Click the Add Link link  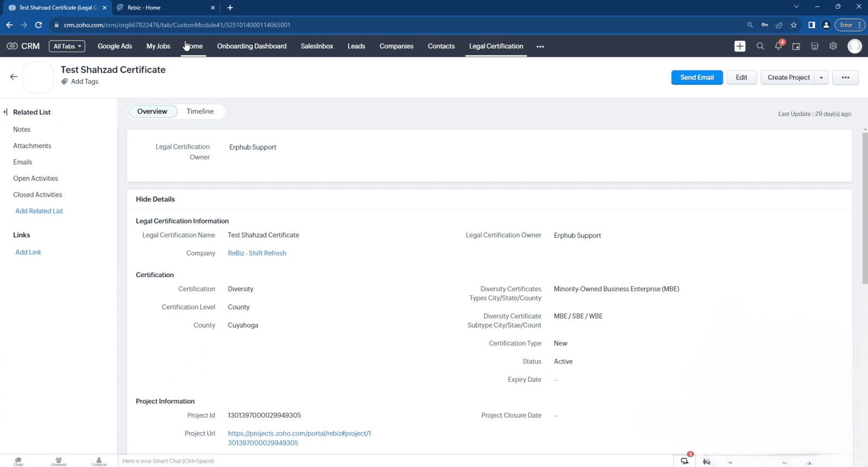(28, 252)
